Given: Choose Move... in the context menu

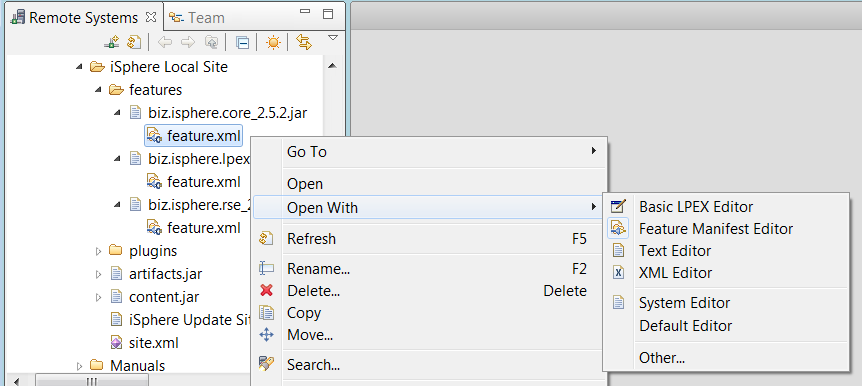Looking at the screenshot, I should (429, 334).
